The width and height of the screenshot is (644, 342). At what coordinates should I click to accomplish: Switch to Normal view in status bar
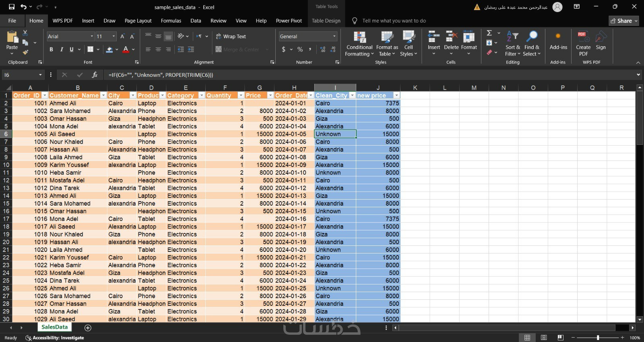[x=527, y=338]
